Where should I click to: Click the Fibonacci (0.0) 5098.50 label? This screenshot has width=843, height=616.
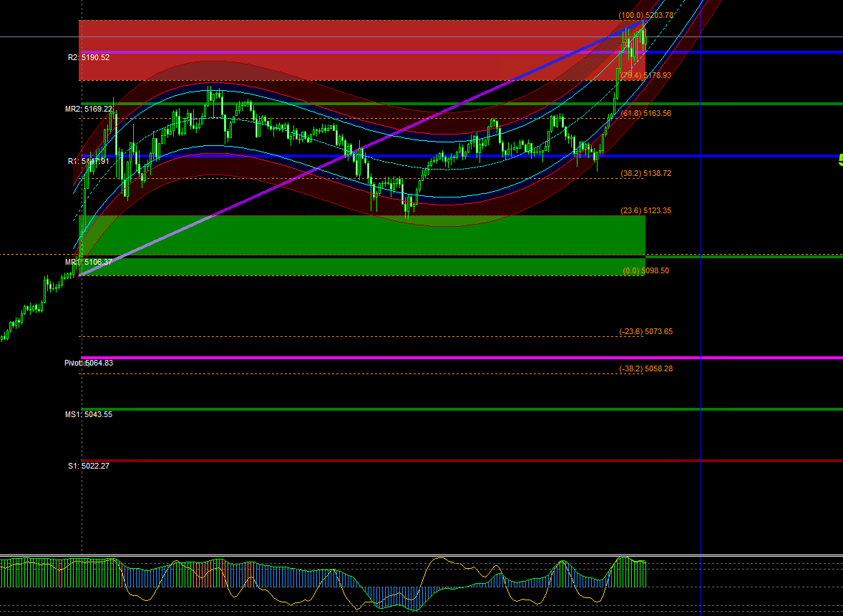point(645,271)
